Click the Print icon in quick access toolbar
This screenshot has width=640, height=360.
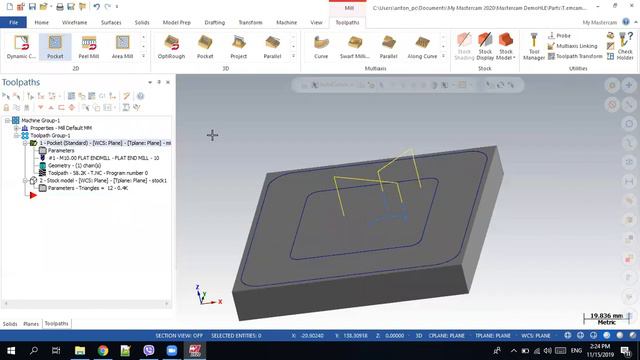60,7
